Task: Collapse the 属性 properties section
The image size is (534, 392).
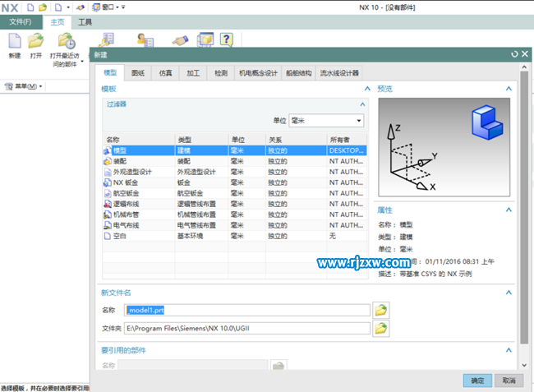Action: click(509, 210)
